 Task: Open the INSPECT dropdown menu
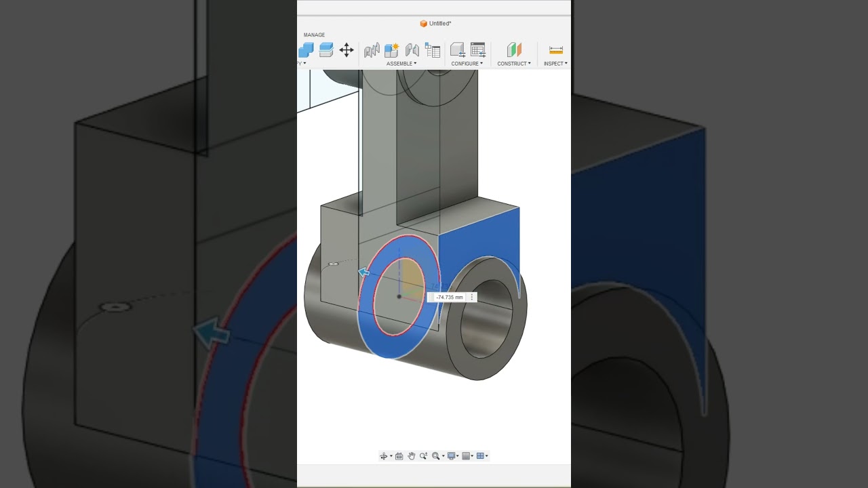(x=555, y=64)
